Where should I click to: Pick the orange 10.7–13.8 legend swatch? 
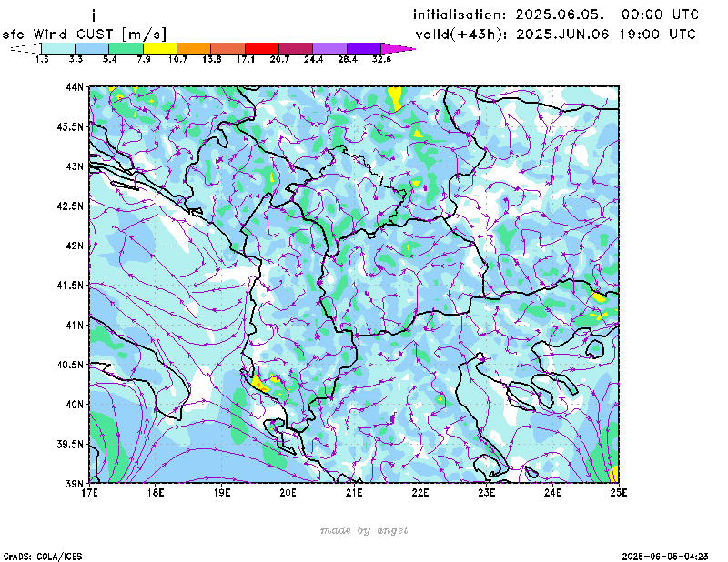point(193,47)
